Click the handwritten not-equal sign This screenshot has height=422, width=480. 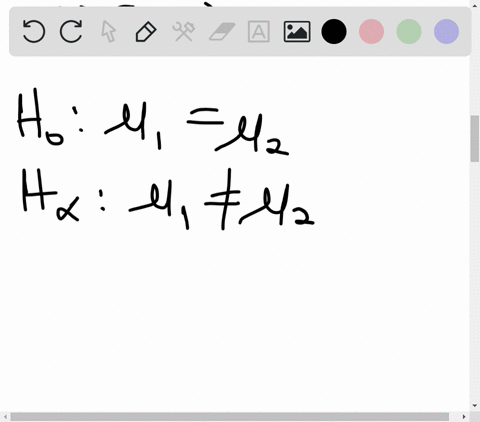pos(222,199)
